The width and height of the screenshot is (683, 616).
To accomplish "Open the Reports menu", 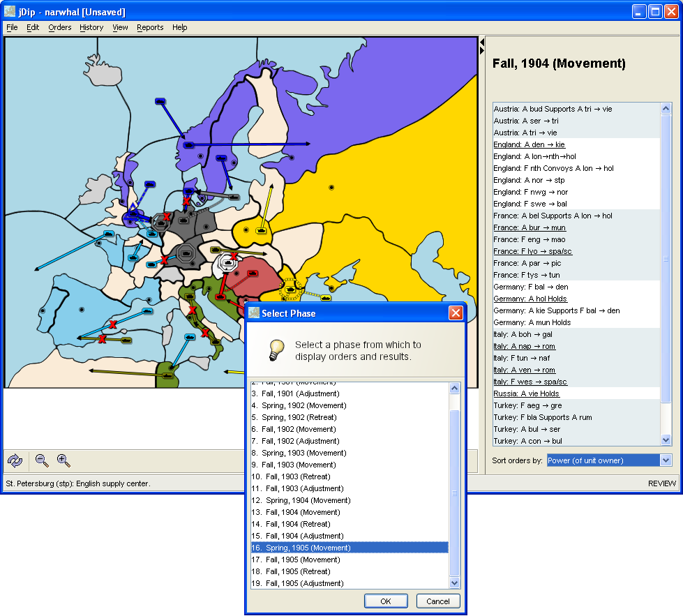I will pyautogui.click(x=150, y=27).
